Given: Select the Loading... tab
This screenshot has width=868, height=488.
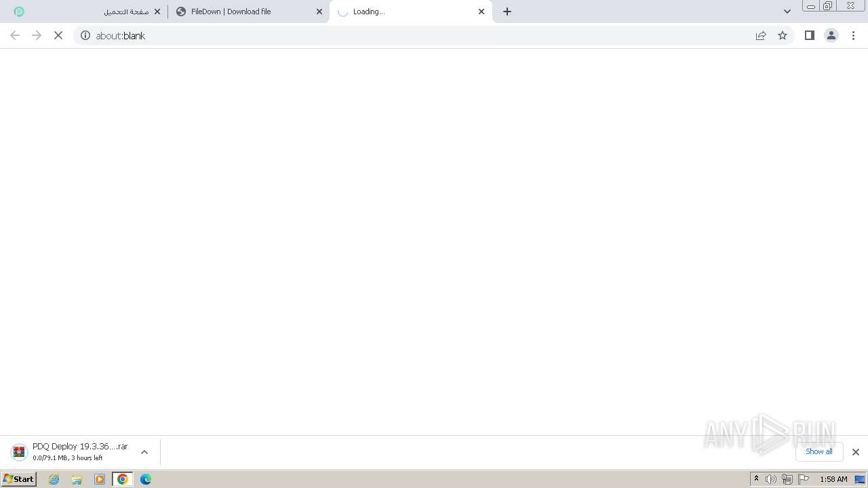Looking at the screenshot, I should 410,12.
